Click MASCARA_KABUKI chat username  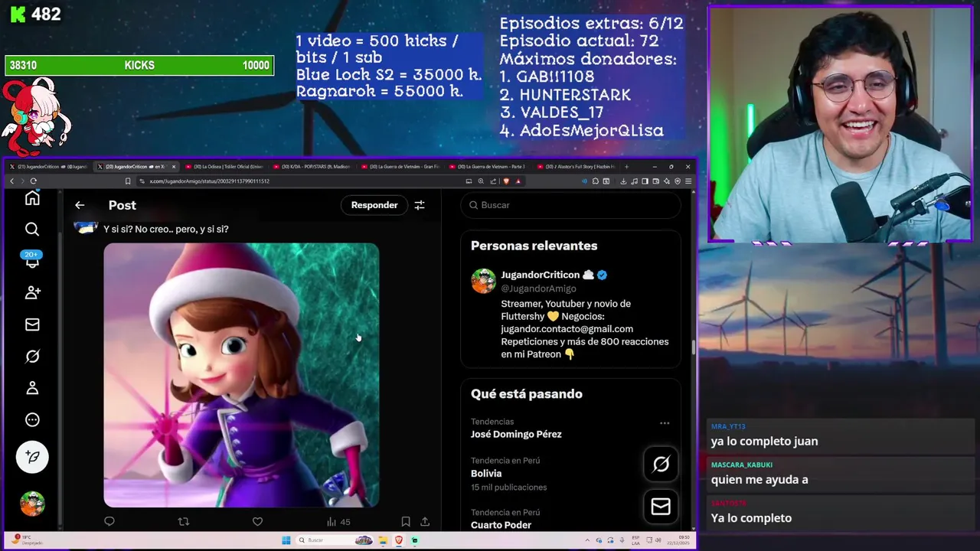tap(742, 465)
